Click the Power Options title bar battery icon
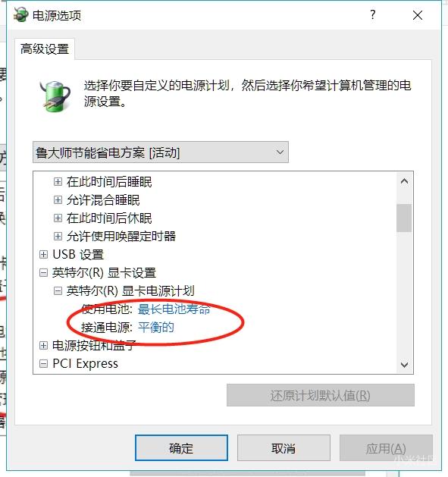 [x=20, y=14]
